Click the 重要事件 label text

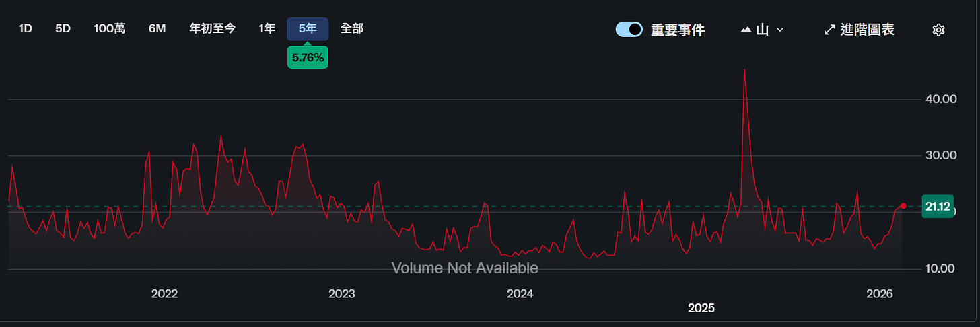pyautogui.click(x=678, y=30)
